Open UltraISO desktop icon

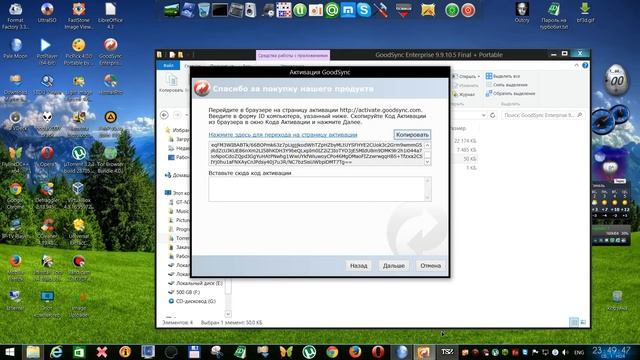(x=47, y=13)
